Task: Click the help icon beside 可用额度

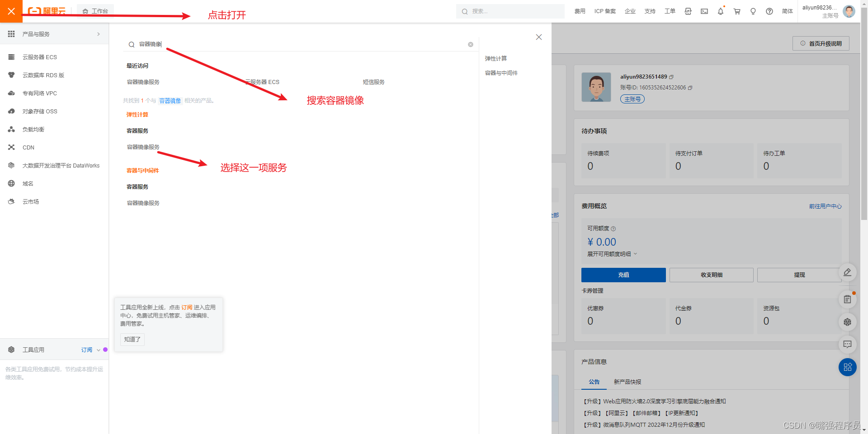Action: (613, 229)
